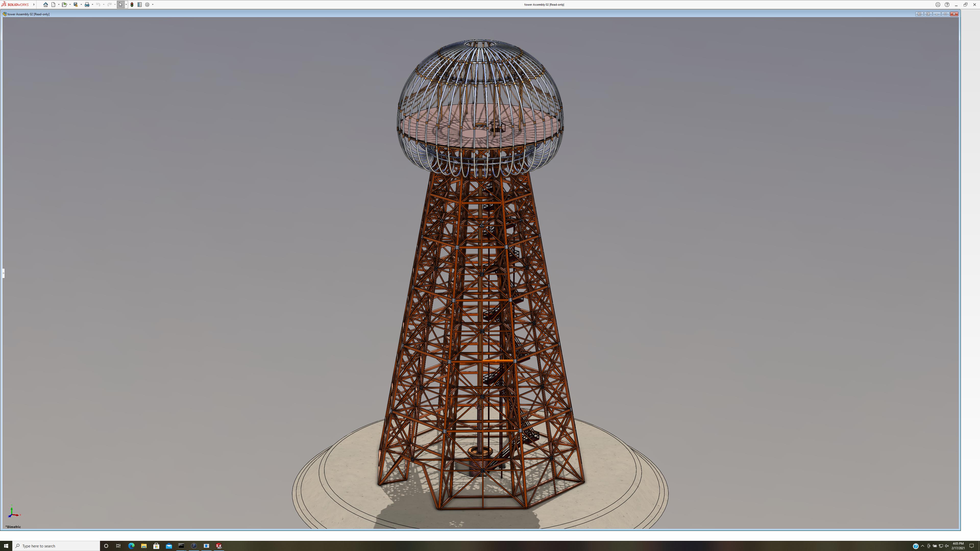This screenshot has height=551, width=980.
Task: Click the Save icon with warning badge
Action: [x=76, y=5]
